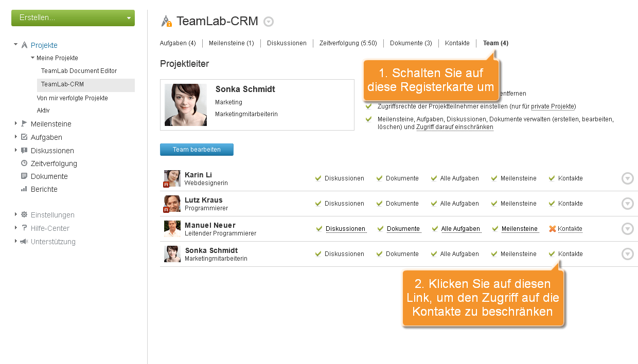Open the actions menu for Sonka Schmidt row
Viewport: 638px width, 364px height.
(628, 254)
